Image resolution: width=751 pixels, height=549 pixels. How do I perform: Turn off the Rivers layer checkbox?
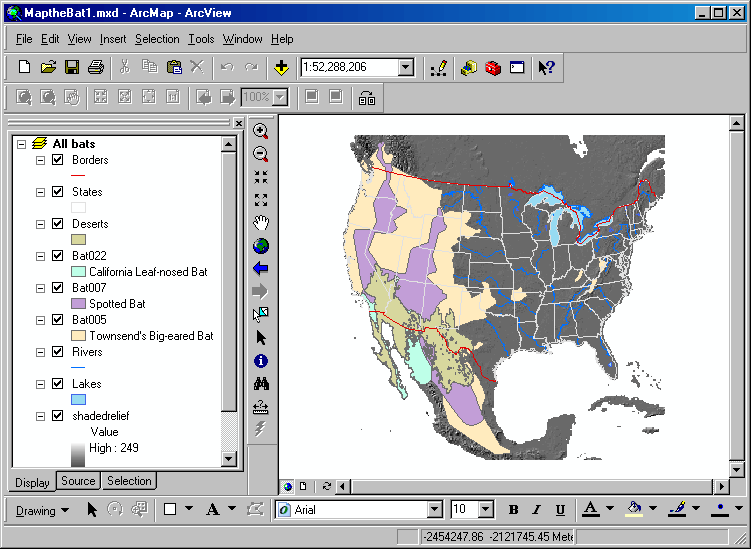click(x=57, y=352)
